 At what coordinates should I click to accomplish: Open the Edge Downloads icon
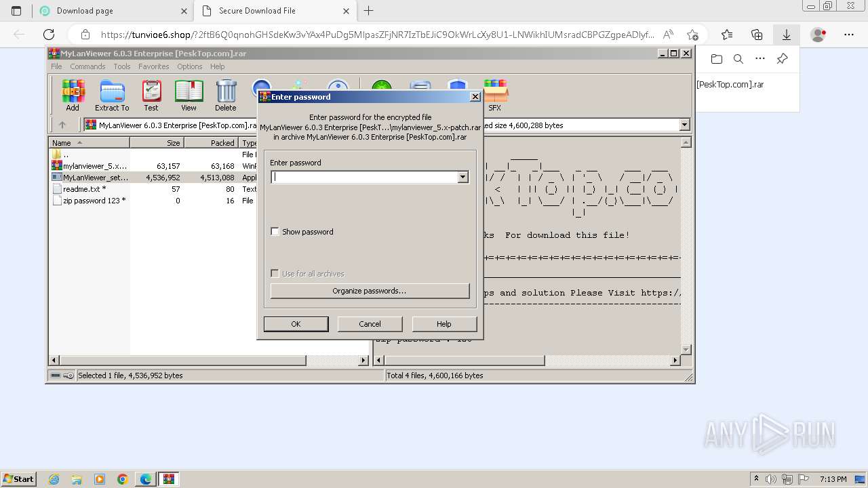click(x=787, y=35)
